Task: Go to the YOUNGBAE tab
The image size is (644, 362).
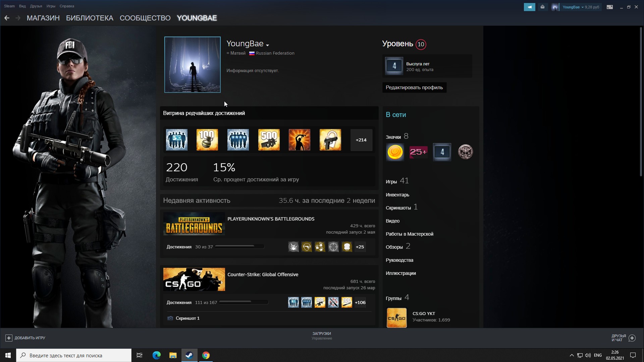Action: [197, 18]
